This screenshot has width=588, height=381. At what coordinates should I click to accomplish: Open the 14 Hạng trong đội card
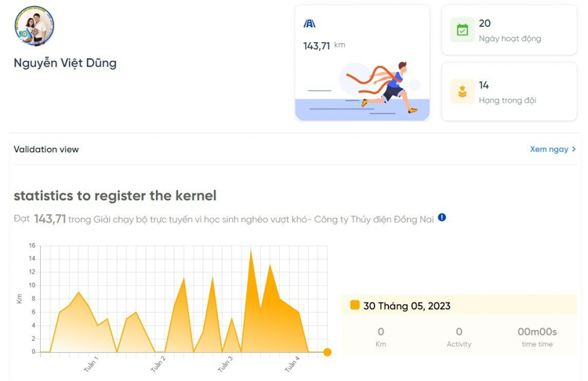click(x=509, y=92)
